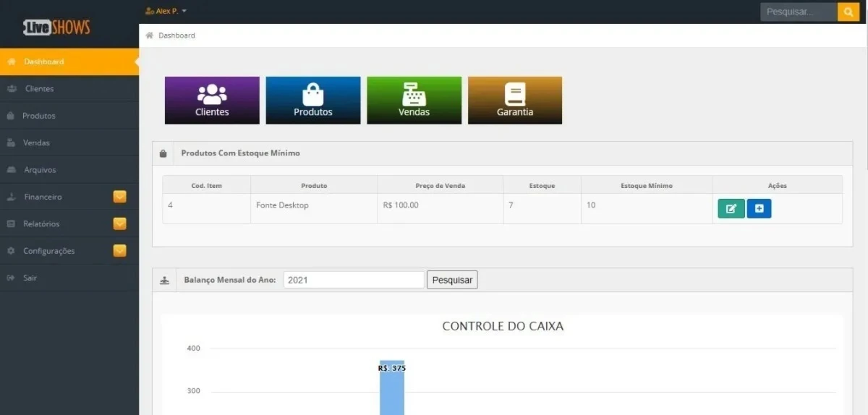Click the bag icon in the Produtos Com Estoque Mínimo header
868x415 pixels.
(x=163, y=153)
